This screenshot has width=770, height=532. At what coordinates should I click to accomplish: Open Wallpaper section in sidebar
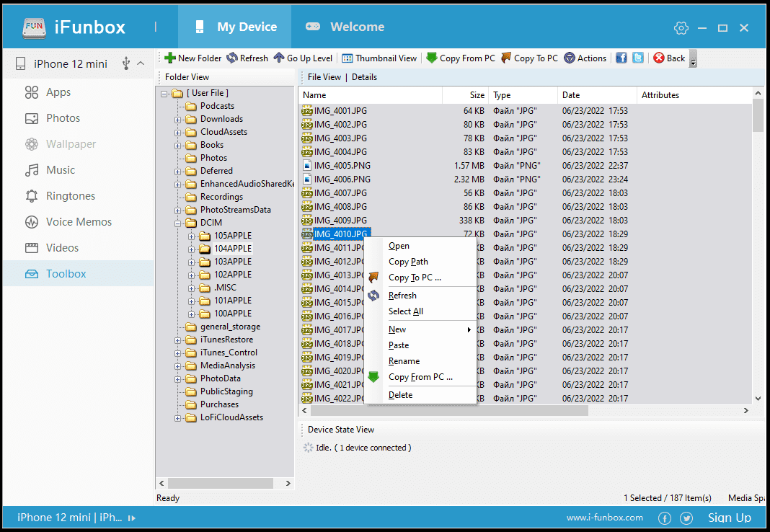tap(61, 144)
